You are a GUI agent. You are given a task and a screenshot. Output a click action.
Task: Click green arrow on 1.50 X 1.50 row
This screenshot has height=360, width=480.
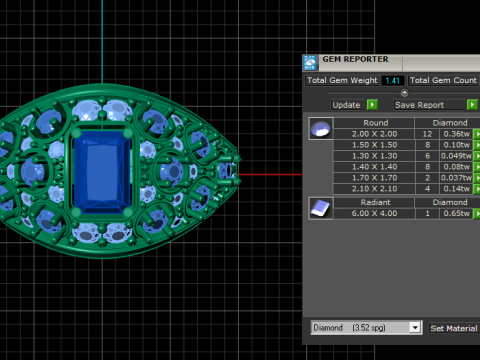point(477,145)
